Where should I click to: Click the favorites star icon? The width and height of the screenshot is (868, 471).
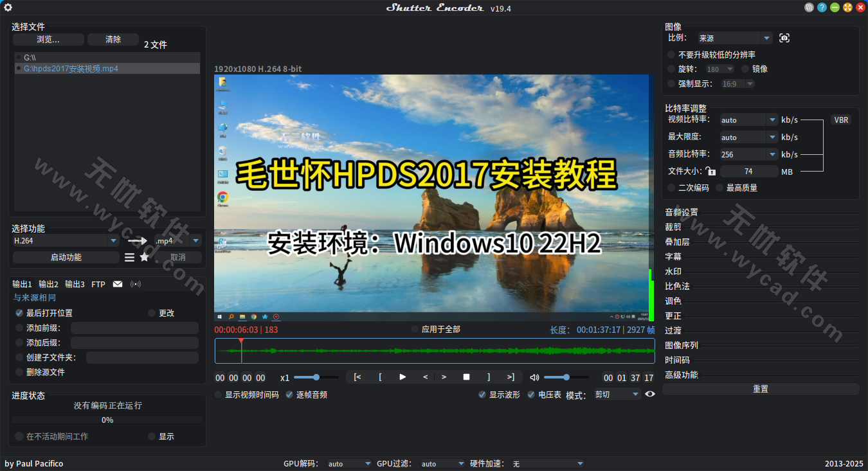[x=145, y=257]
